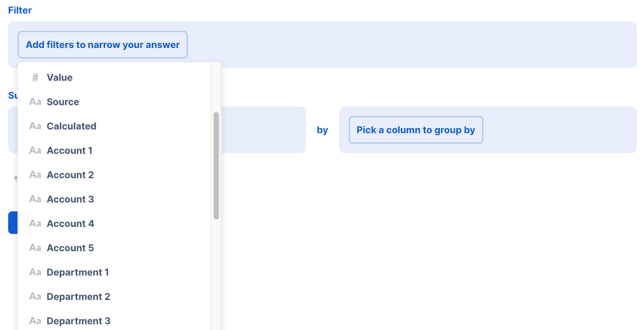The height and width of the screenshot is (330, 644).
Task: Select Account 2 from the list
Action: tap(70, 174)
